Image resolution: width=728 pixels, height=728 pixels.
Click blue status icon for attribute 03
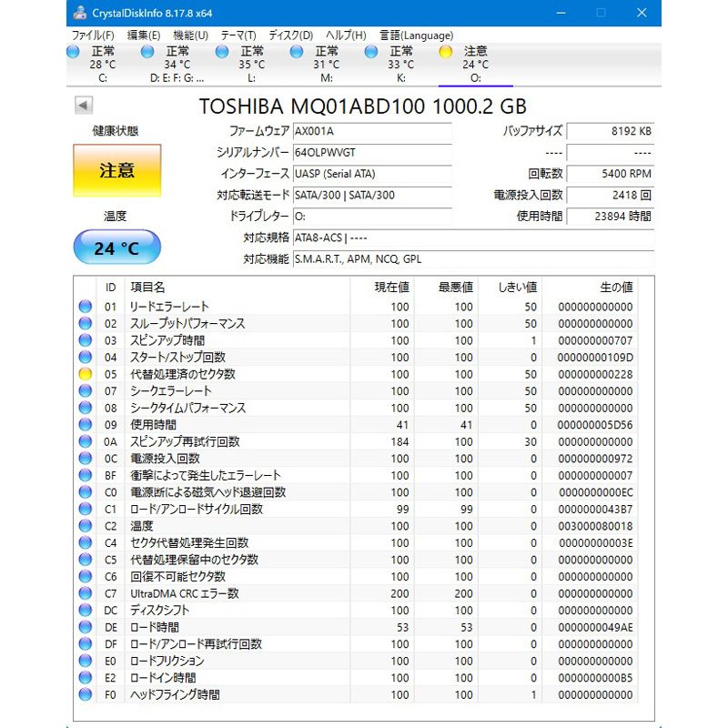86,340
